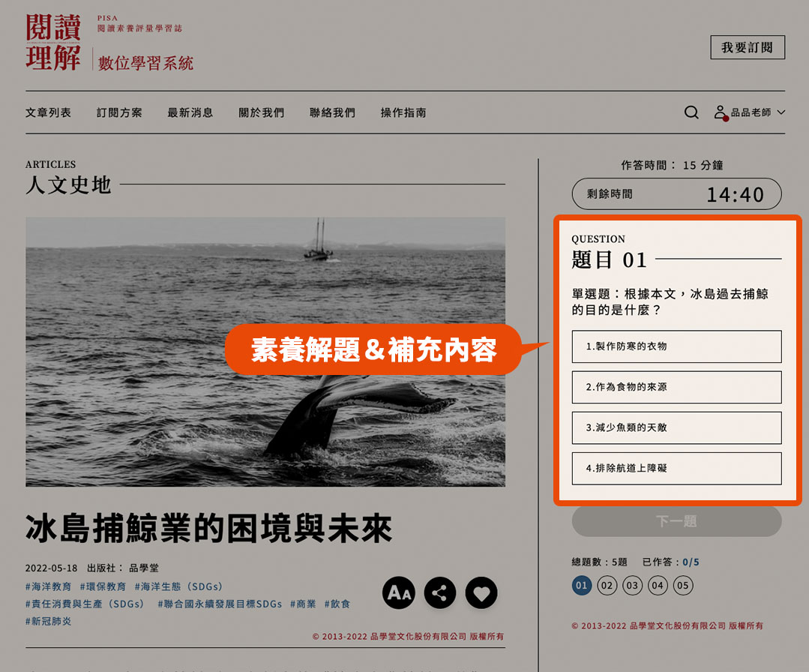Choose answer 2.作為食物的來源
The width and height of the screenshot is (809, 672).
(x=676, y=387)
